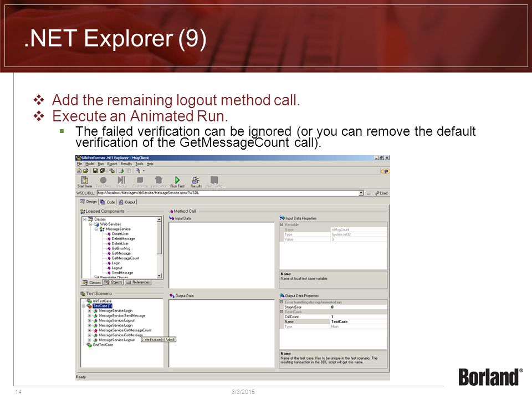Collapse the Web Services tree node

pos(90,224)
